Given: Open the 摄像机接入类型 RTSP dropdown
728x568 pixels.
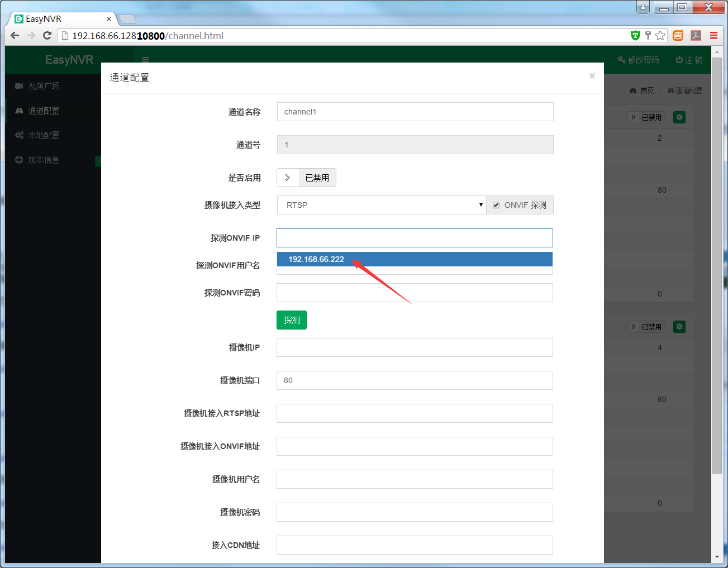Looking at the screenshot, I should pyautogui.click(x=382, y=205).
